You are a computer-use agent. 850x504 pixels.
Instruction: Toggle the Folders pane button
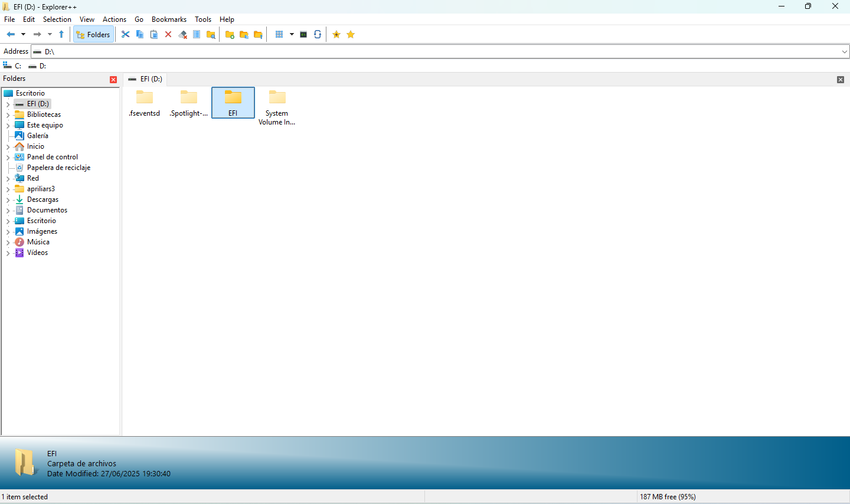click(x=93, y=34)
